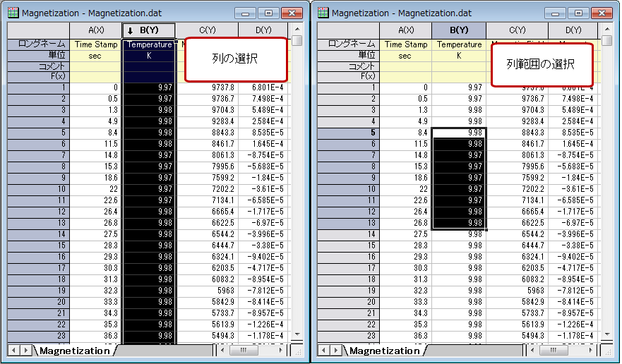Click sec unit cell in left window

(95, 56)
